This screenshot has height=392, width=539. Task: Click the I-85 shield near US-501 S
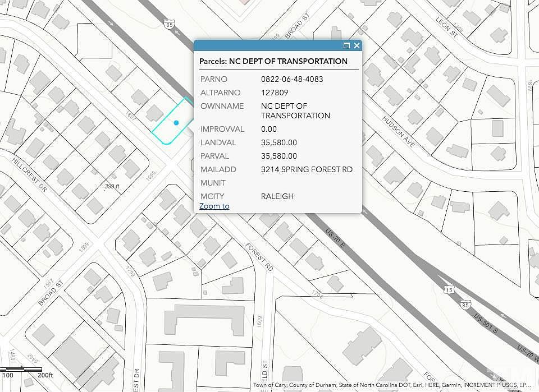coord(465,305)
